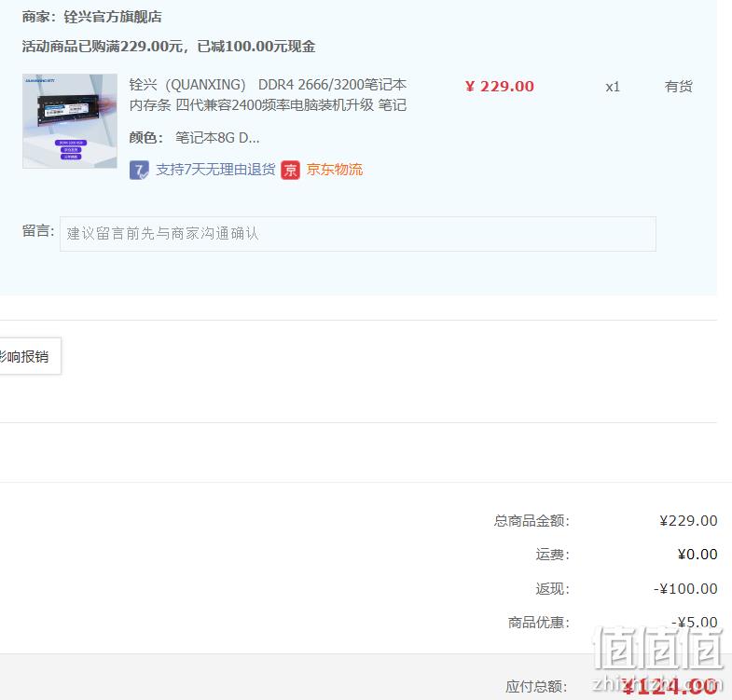Viewport: 732px width, 700px height.
Task: Click the 应付总额 label
Action: [x=536, y=686]
